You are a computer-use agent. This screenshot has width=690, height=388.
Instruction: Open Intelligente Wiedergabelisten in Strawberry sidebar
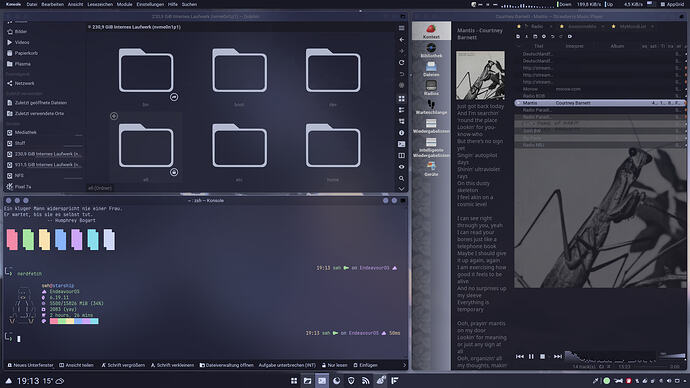point(431,147)
